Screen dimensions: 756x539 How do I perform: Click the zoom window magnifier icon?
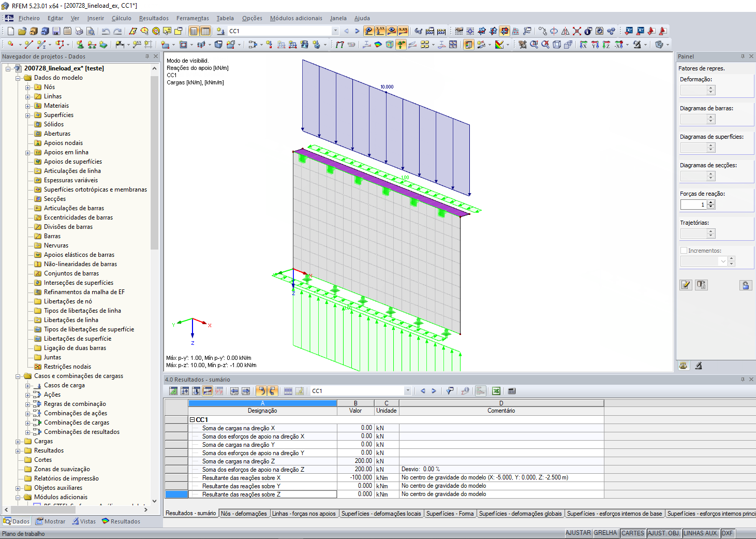534,45
